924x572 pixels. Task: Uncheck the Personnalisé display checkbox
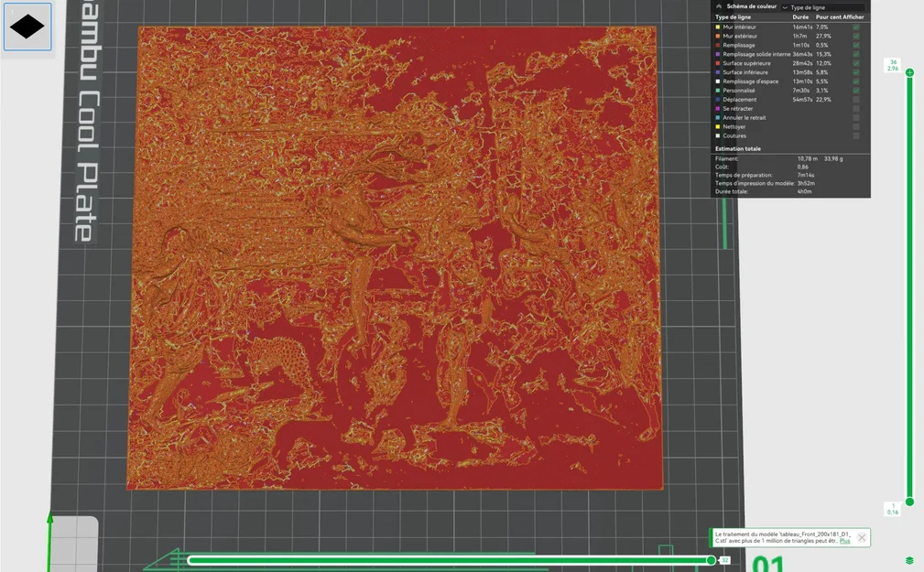(855, 91)
